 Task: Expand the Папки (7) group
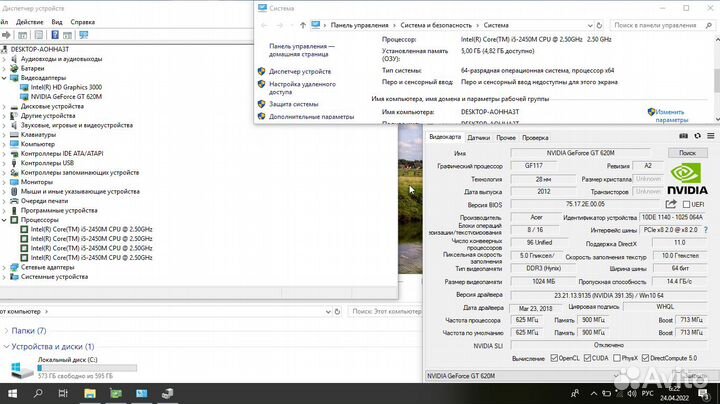[x=6, y=331]
